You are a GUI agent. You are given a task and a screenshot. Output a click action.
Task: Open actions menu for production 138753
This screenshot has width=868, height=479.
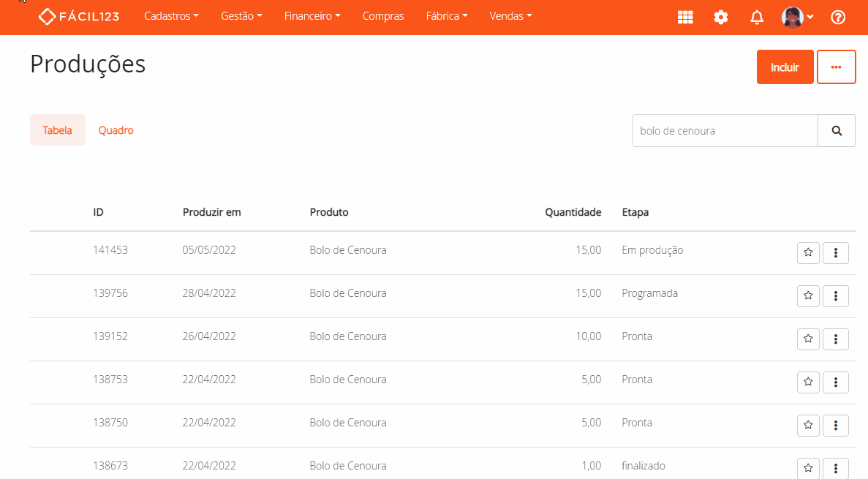click(x=835, y=382)
